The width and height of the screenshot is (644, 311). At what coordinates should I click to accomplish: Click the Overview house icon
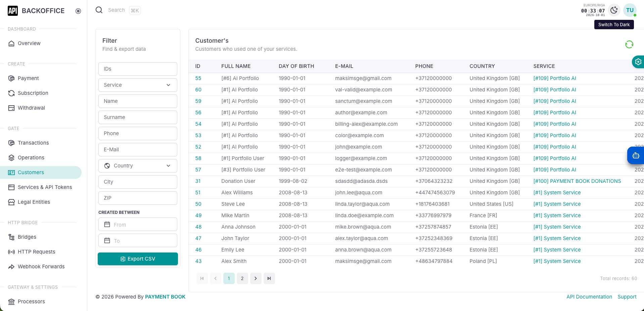point(11,43)
